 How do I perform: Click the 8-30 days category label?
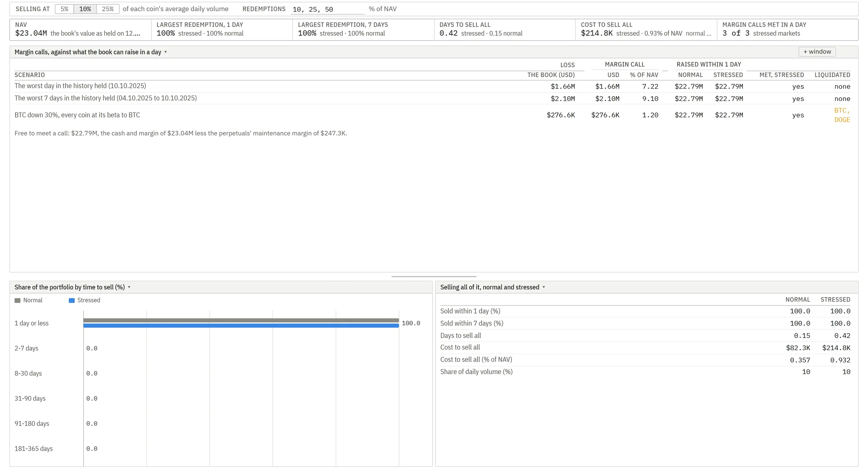(28, 373)
